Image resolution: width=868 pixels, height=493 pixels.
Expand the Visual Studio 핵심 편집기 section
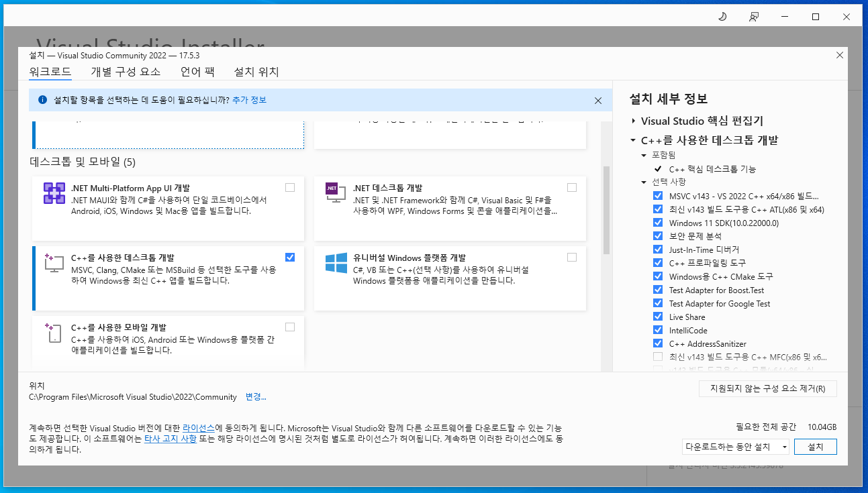point(633,121)
